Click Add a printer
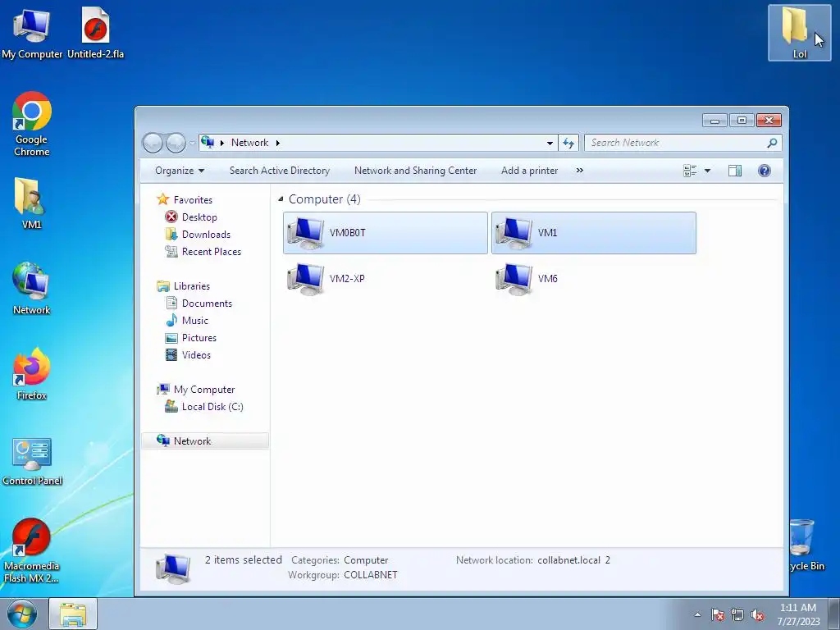840x630 pixels. pos(529,171)
